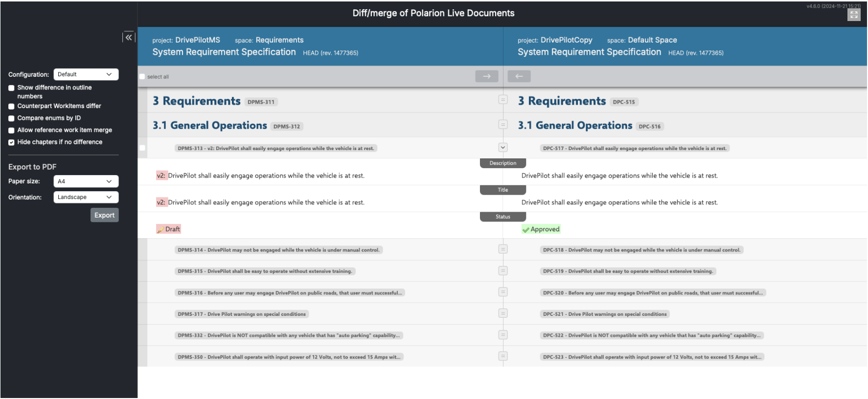The image size is (868, 399).
Task: Click the Draft status value
Action: (168, 229)
